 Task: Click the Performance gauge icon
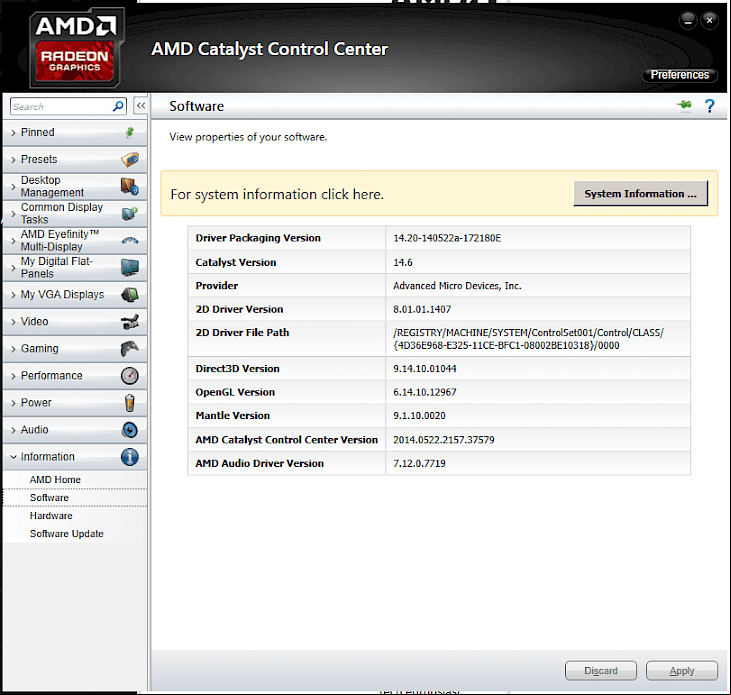[130, 376]
